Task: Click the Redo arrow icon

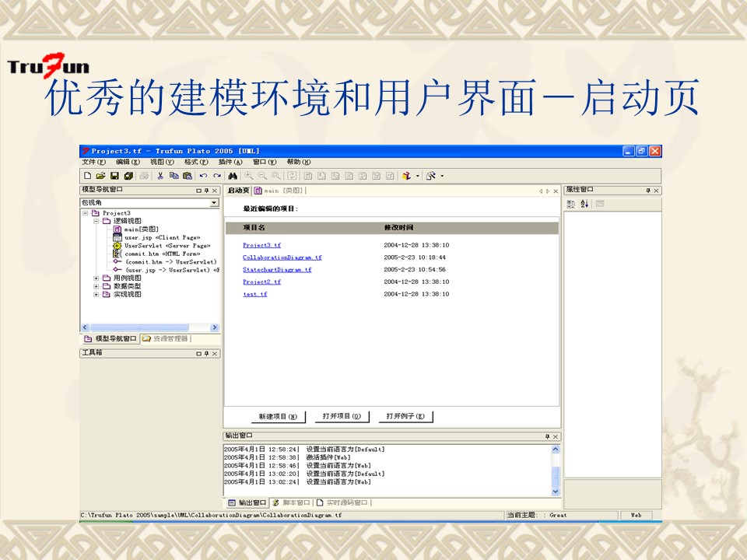Action: click(217, 176)
